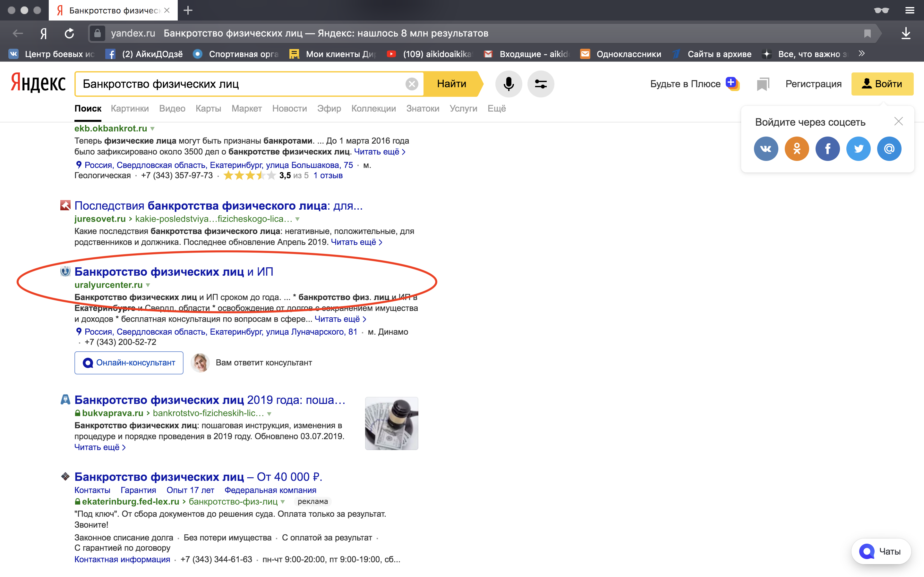Sign in with the Odnoklassniki icon
924x577 pixels.
[x=797, y=148]
